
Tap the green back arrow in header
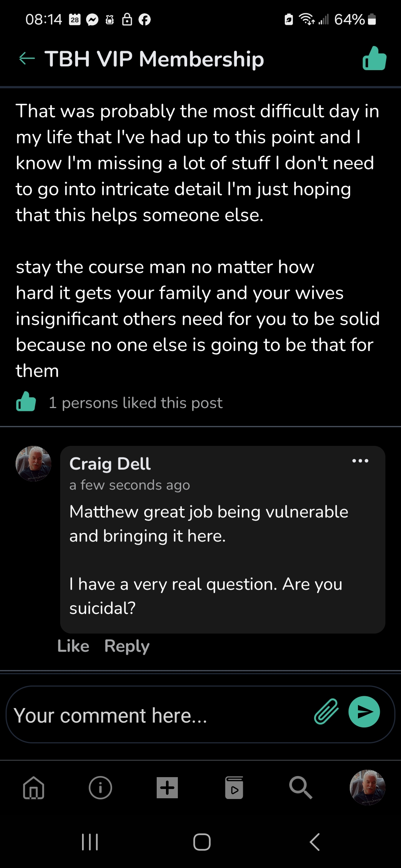click(x=27, y=59)
